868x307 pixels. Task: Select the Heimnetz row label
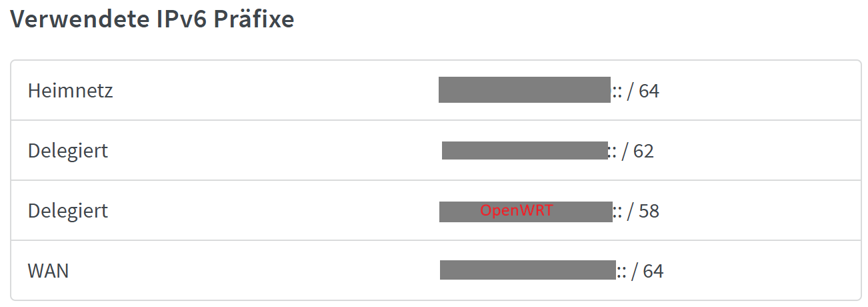[x=70, y=91]
